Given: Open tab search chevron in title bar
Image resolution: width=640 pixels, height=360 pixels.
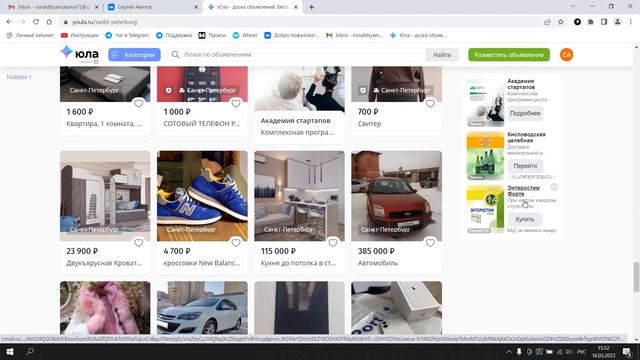Looking at the screenshot, I should 573,7.
